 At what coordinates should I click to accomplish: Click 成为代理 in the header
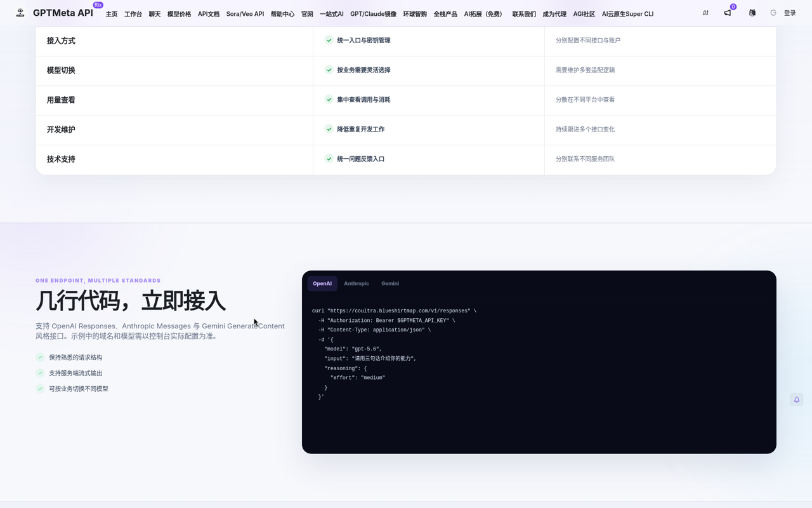[554, 14]
